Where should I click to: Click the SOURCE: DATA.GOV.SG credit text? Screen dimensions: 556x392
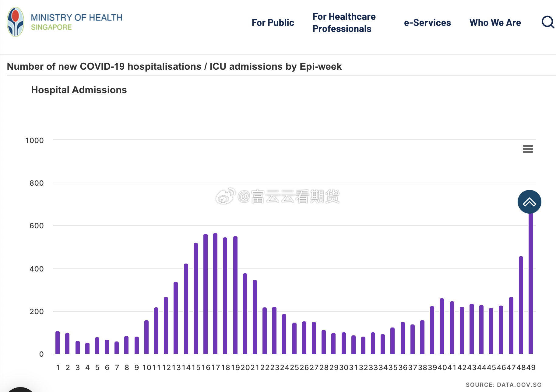coord(504,385)
